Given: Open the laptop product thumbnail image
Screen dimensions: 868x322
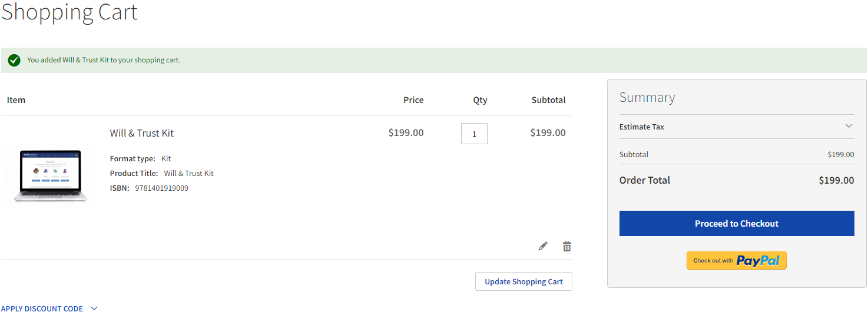Looking at the screenshot, I should [x=51, y=176].
